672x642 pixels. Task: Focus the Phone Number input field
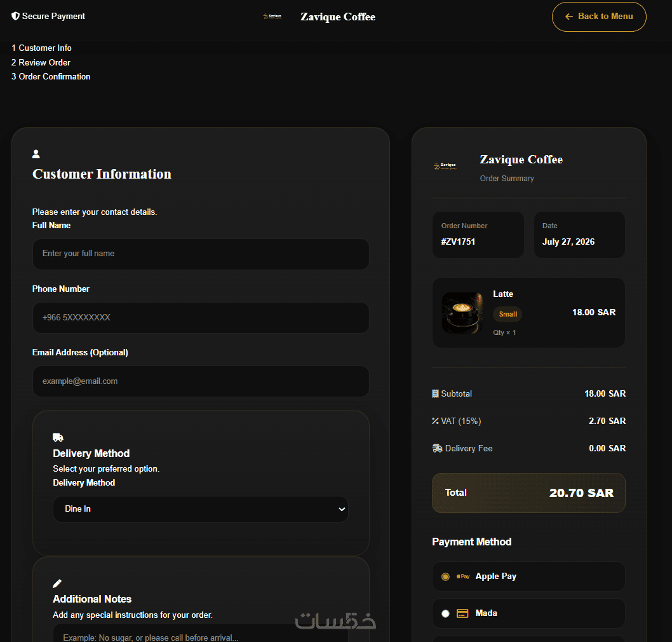[x=201, y=318]
